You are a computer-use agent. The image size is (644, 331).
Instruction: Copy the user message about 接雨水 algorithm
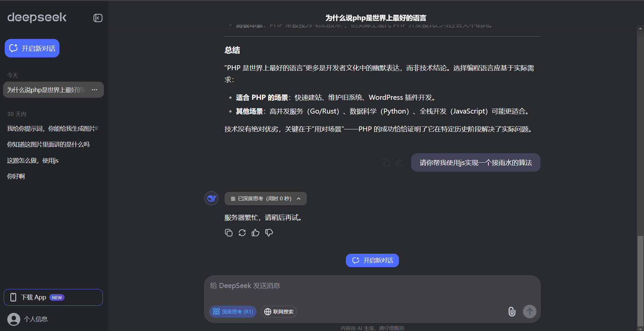[x=386, y=163]
